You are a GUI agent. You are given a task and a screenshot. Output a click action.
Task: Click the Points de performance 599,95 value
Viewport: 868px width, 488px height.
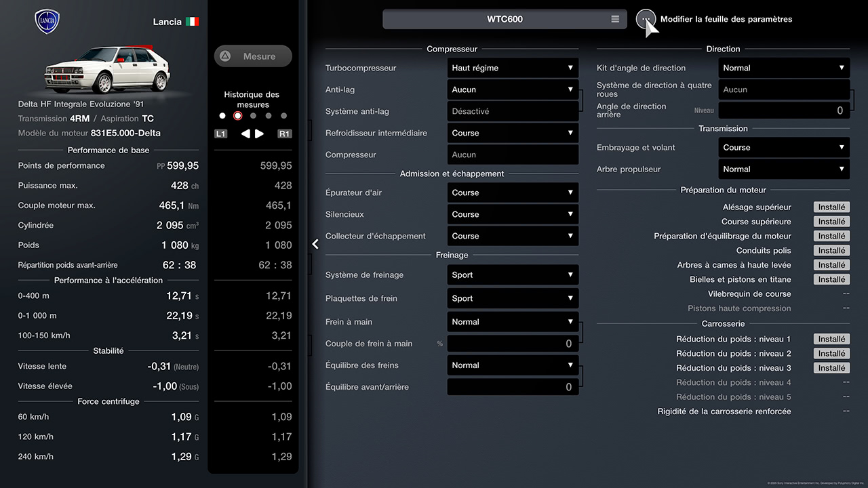[x=178, y=165]
